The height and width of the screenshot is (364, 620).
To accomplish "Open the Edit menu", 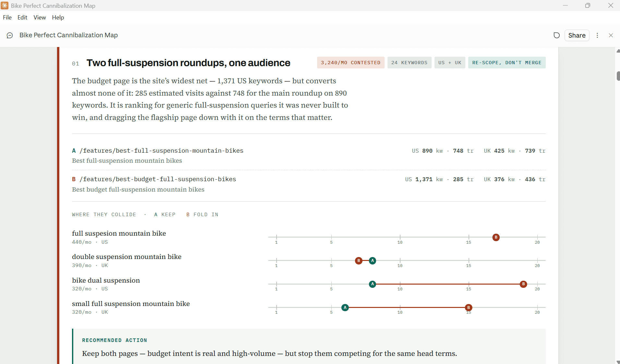I will pyautogui.click(x=22, y=18).
